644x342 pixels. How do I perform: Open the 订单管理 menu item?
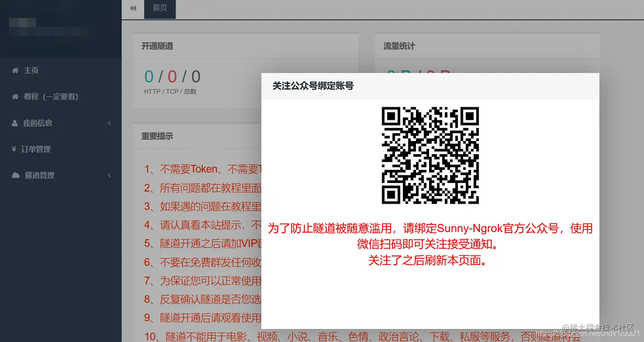61,149
